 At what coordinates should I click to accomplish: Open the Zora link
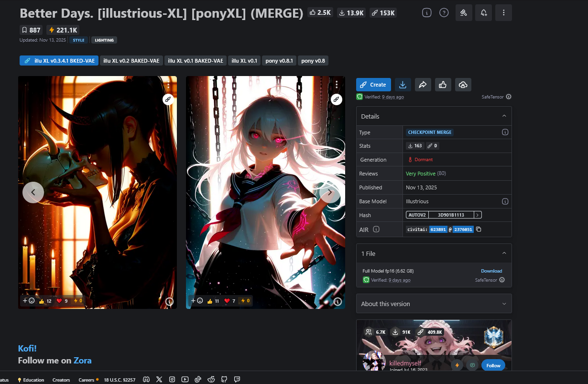pos(82,361)
